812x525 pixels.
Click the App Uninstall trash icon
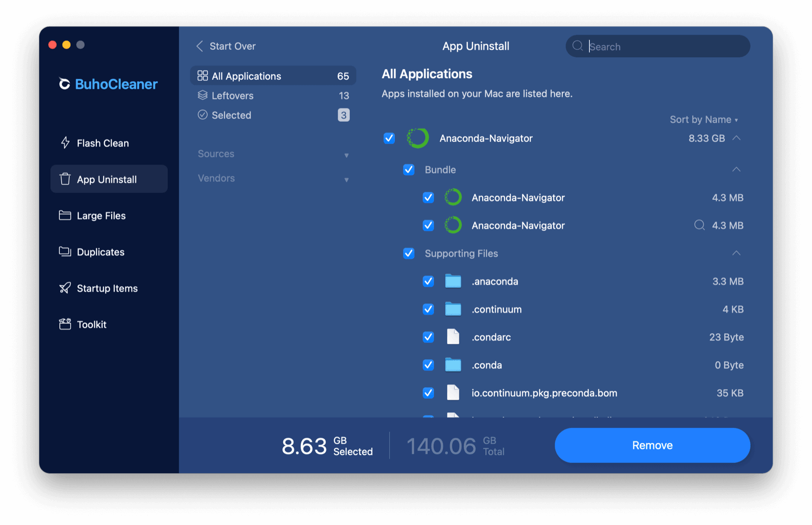pyautogui.click(x=65, y=179)
